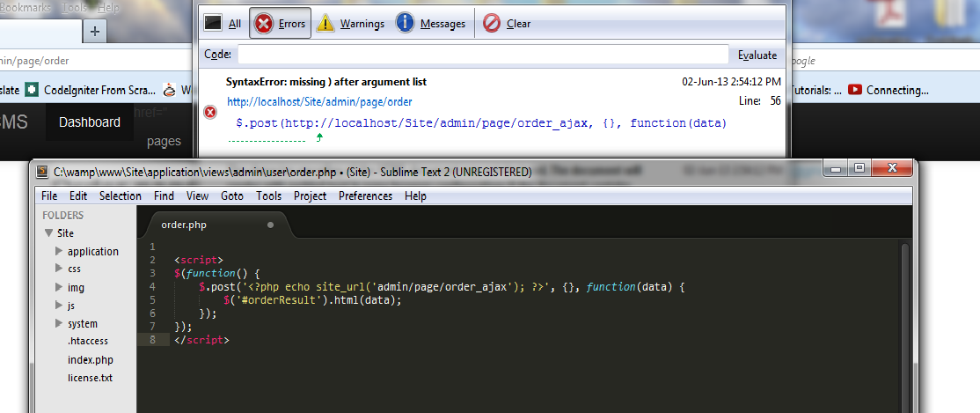Click Dashboard link in CMS navbar
Screen dimensions: 980x413
point(90,122)
